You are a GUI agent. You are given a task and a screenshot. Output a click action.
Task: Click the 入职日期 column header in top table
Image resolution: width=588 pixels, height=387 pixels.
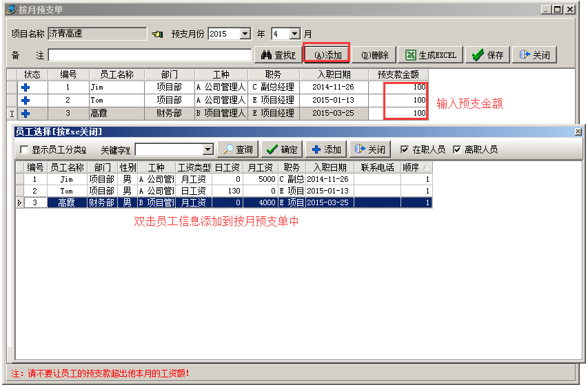point(334,74)
